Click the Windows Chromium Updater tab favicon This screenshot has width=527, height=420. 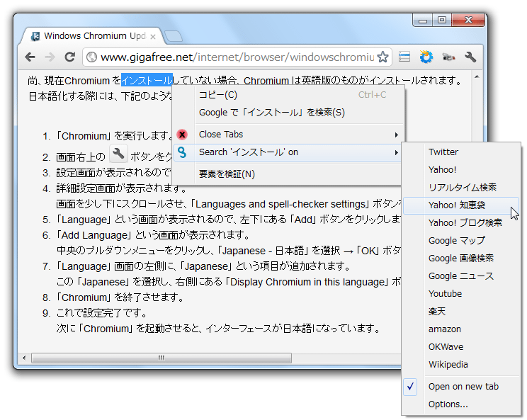tap(35, 36)
